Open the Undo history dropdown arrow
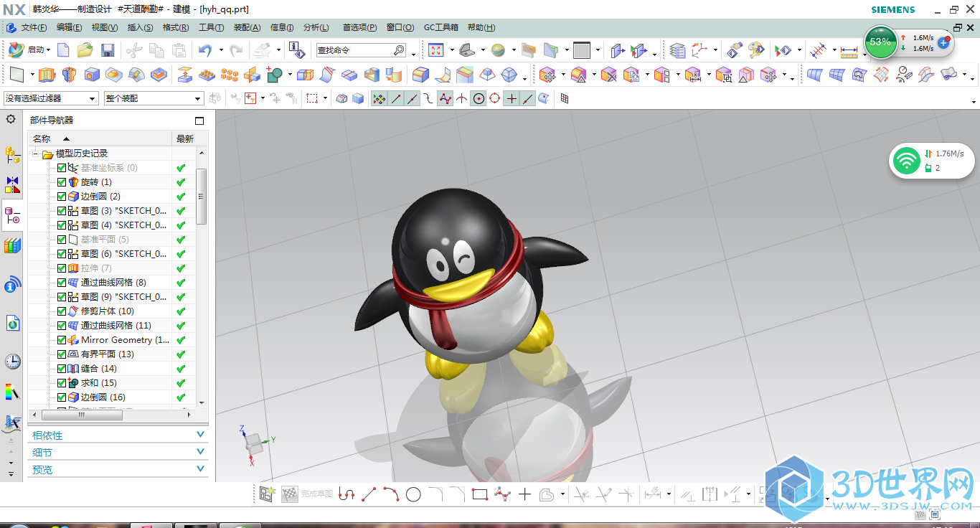 [221, 50]
